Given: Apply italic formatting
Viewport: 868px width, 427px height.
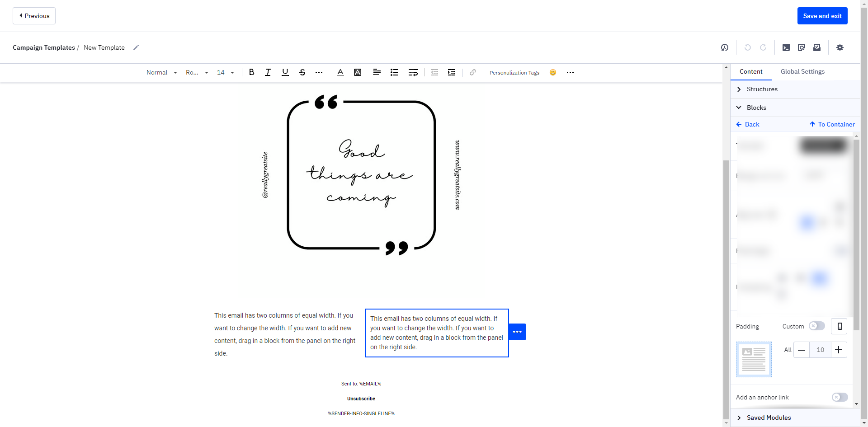Looking at the screenshot, I should pos(268,72).
